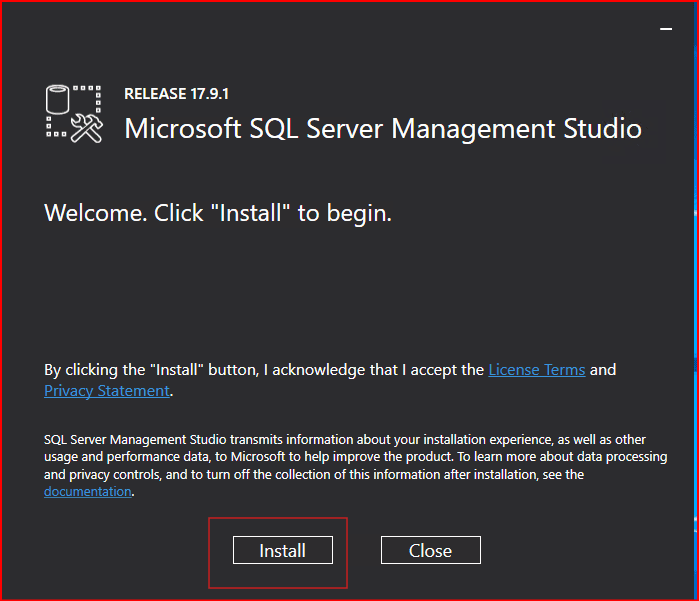Click the data collection notice paragraph
Screen dimensions: 699x601
click(x=350, y=465)
